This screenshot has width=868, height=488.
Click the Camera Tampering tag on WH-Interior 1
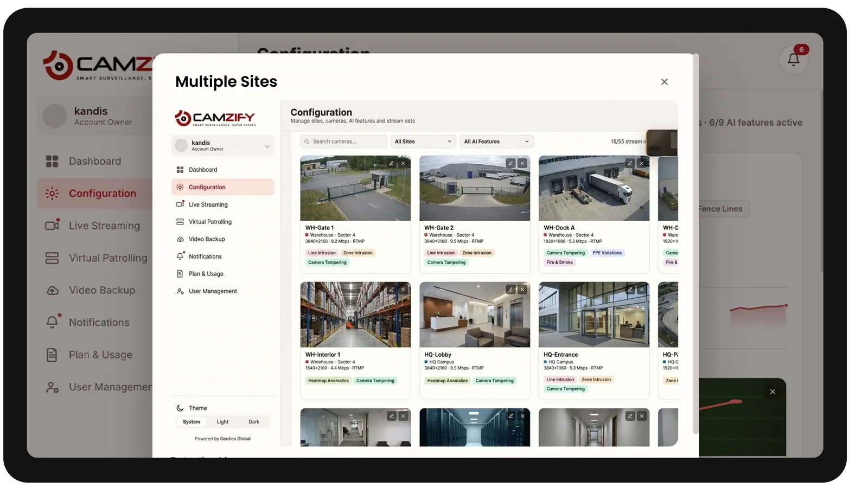point(375,381)
